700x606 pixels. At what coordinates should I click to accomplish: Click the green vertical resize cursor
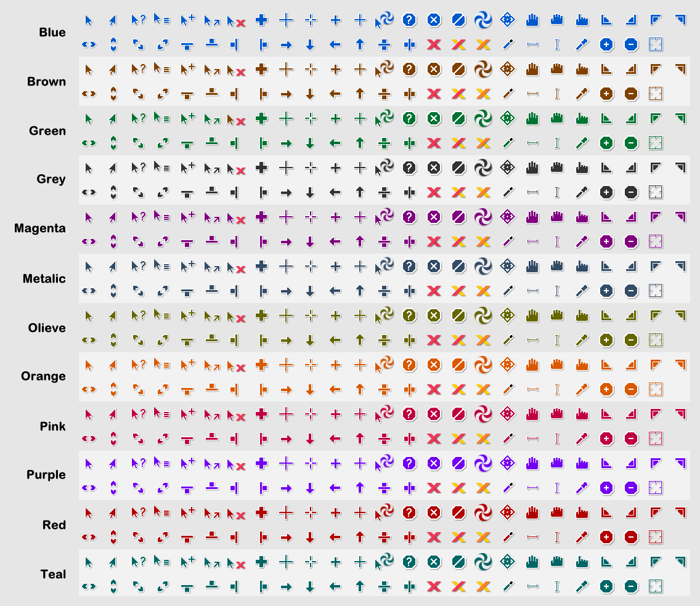tap(113, 143)
